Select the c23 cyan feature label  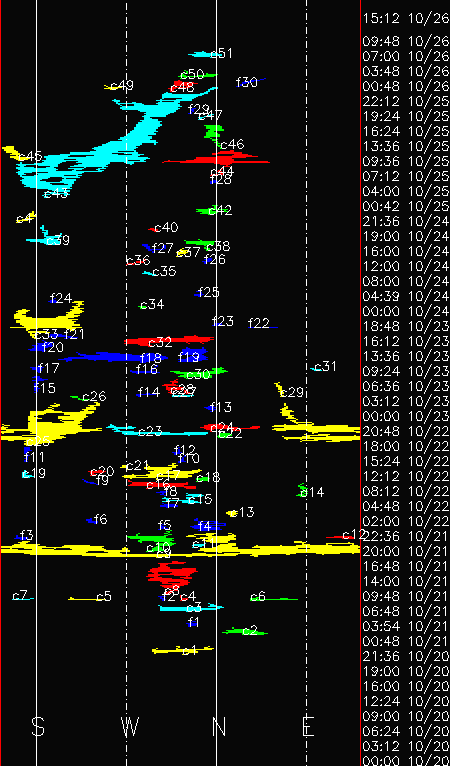pyautogui.click(x=150, y=432)
